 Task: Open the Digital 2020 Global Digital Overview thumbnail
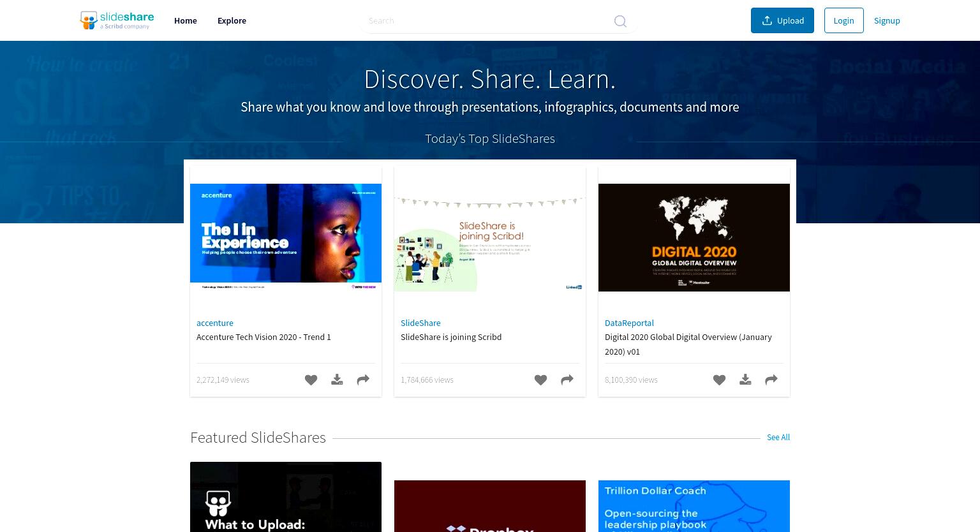pyautogui.click(x=694, y=237)
